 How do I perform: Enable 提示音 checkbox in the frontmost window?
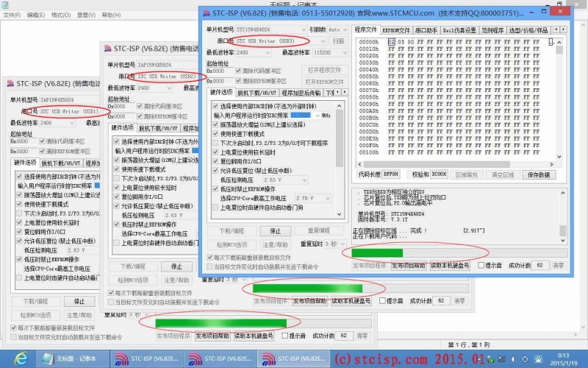481,265
